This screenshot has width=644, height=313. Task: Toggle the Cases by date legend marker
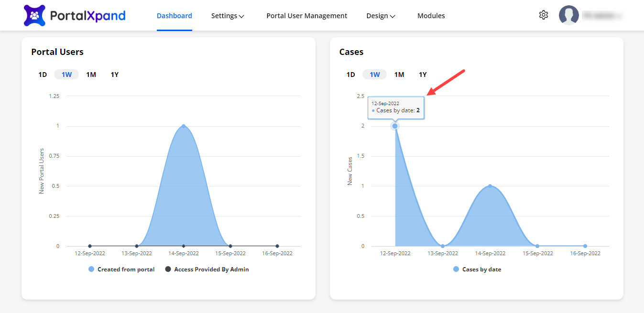[456, 270]
